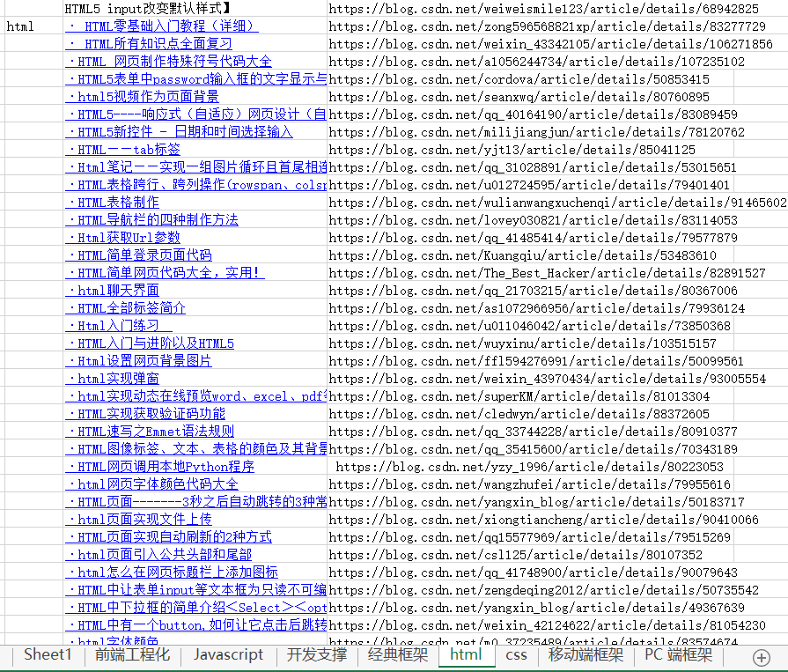
Task: Open link HTML全部标签简介
Action: click(126, 307)
